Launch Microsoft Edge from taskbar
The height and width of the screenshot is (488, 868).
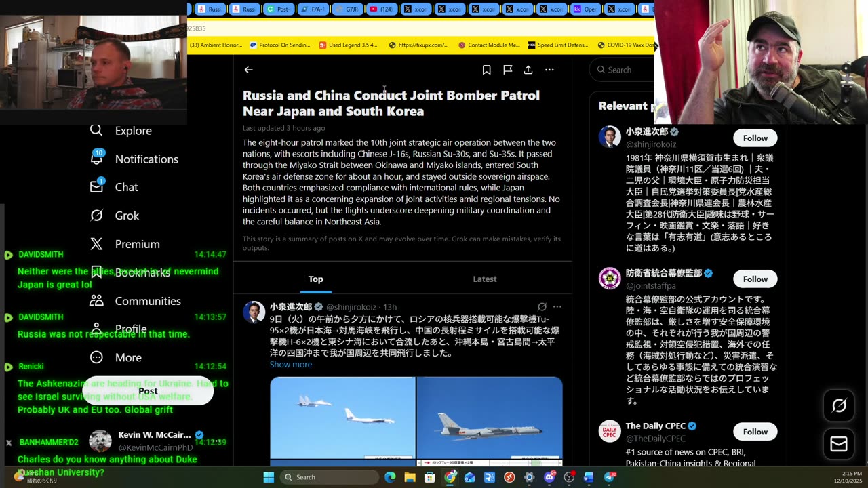390,477
